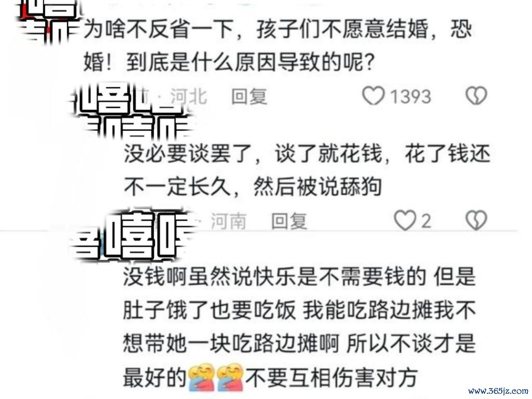
Task: Tap the 河北 location label
Action: 189,96
